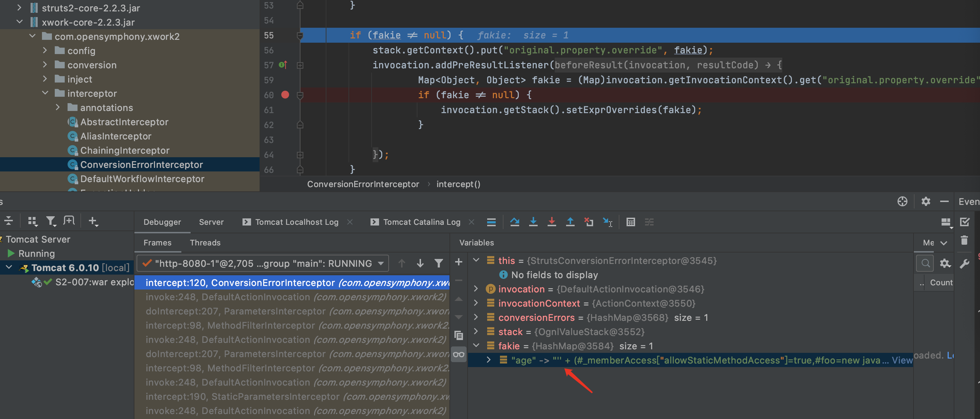The height and width of the screenshot is (419, 980).
Task: Click group by services icon
Action: click(x=33, y=221)
